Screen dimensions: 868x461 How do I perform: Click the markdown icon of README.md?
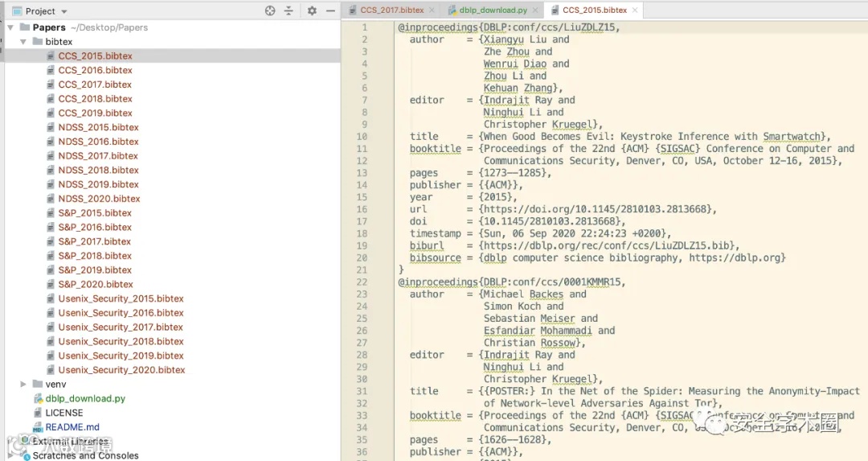38,427
